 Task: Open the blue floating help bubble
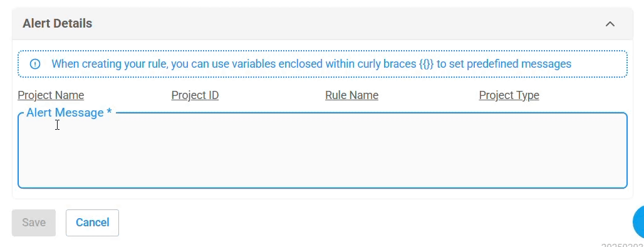tap(638, 222)
